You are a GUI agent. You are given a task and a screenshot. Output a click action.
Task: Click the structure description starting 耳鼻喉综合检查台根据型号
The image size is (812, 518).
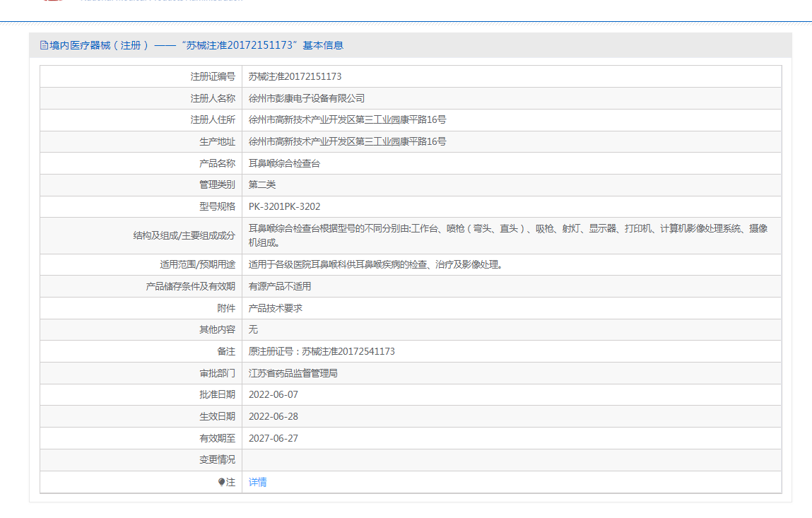pyautogui.click(x=508, y=236)
